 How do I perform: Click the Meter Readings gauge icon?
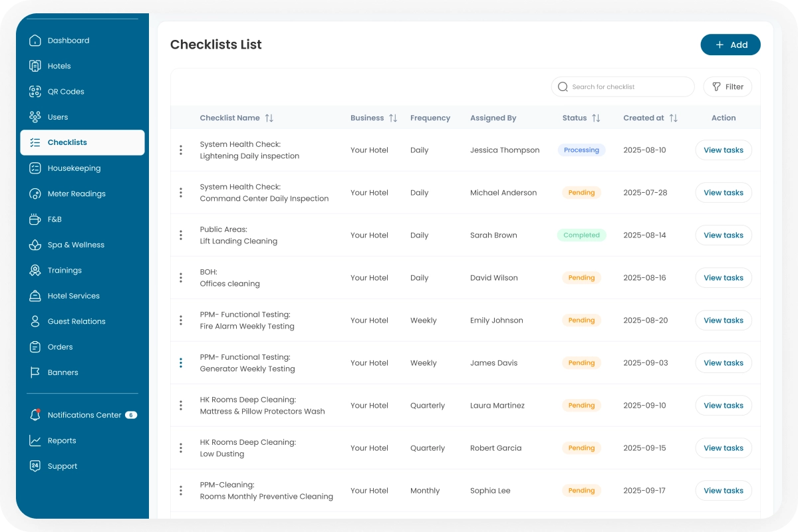click(35, 194)
